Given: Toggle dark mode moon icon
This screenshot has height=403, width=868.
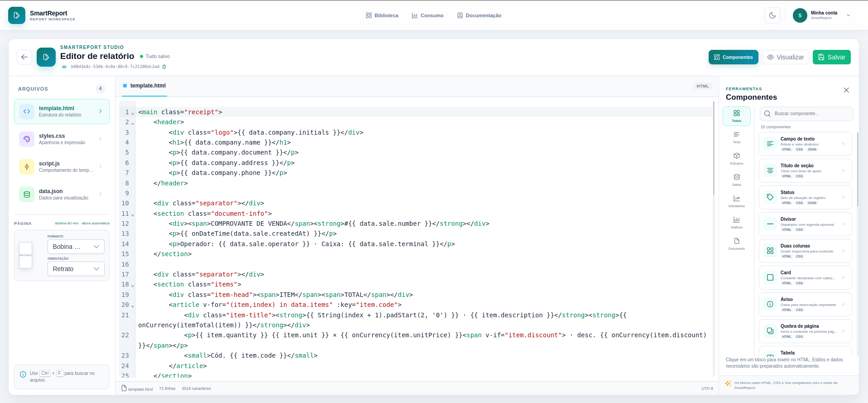Looking at the screenshot, I should tap(772, 15).
